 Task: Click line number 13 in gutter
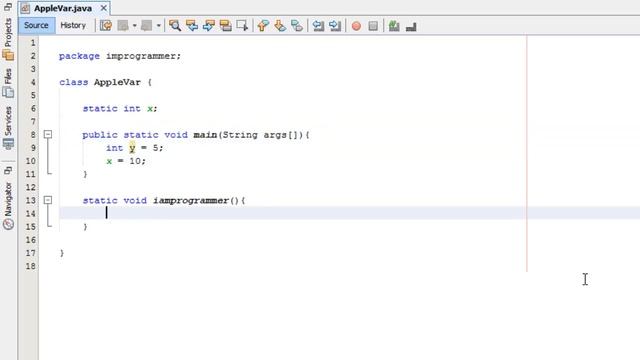coord(31,200)
